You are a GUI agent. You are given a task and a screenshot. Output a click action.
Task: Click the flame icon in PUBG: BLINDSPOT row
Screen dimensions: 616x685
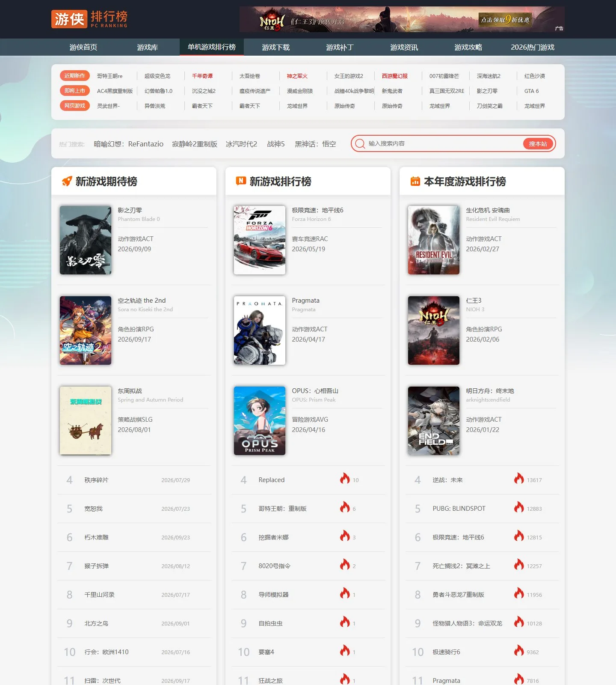[x=519, y=507]
